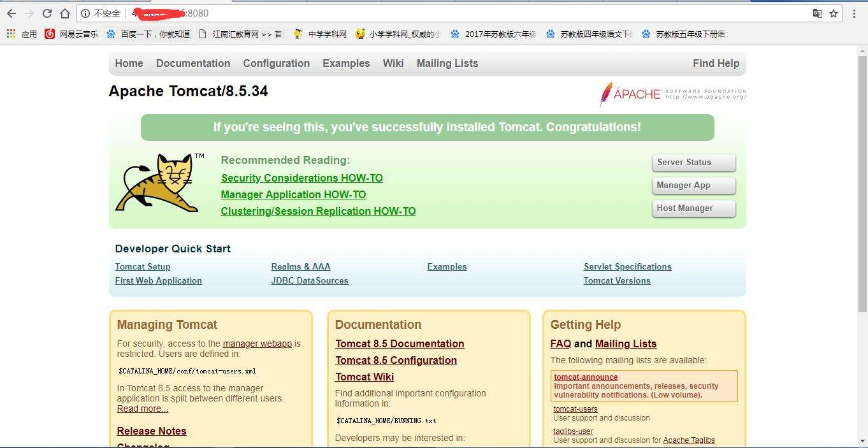Open the Manager App button

(x=693, y=185)
